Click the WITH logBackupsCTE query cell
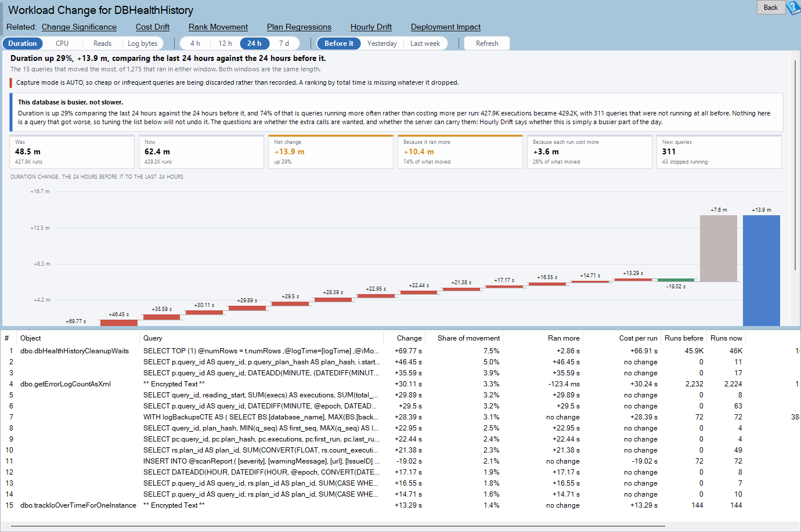801x532 pixels. click(261, 417)
